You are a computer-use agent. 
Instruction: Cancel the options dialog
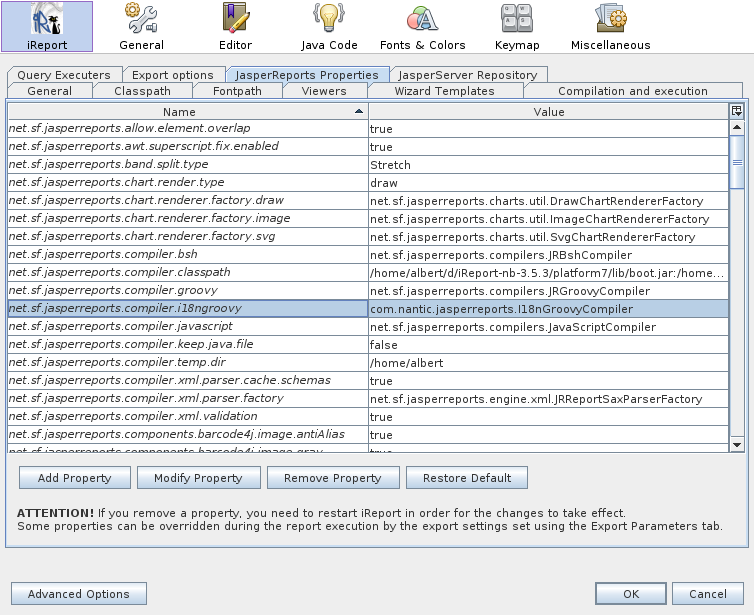[708, 594]
